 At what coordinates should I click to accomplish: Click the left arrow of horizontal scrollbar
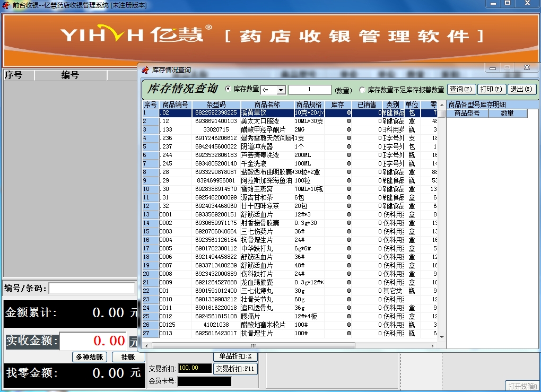click(x=146, y=345)
